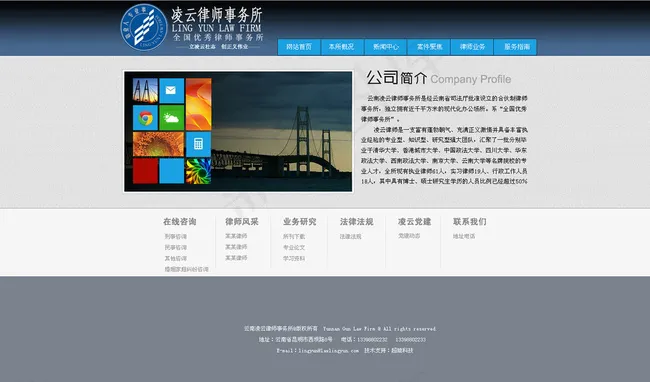
Task: Open the 婚姻家庭纠纷咨询 link
Action: tap(187, 269)
